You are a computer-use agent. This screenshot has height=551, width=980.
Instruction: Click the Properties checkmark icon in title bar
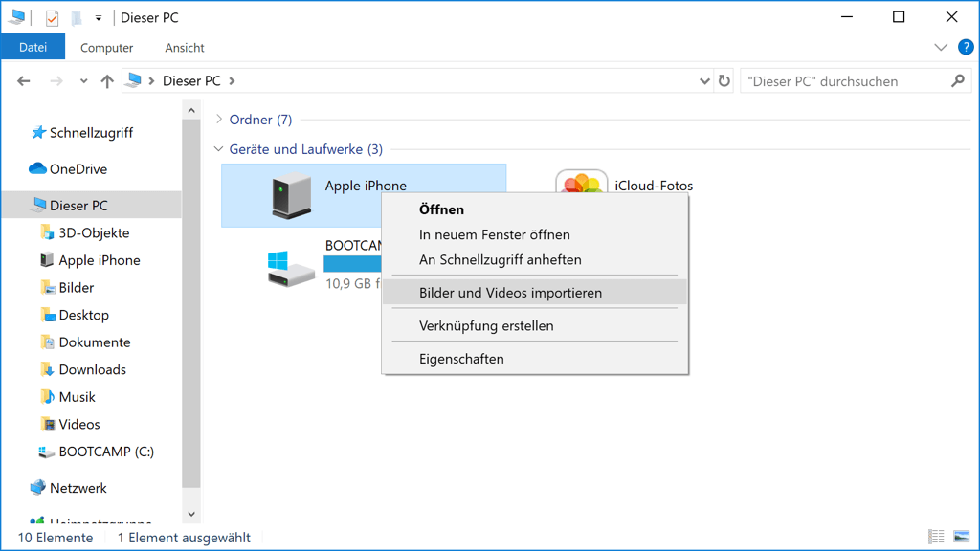pyautogui.click(x=52, y=18)
